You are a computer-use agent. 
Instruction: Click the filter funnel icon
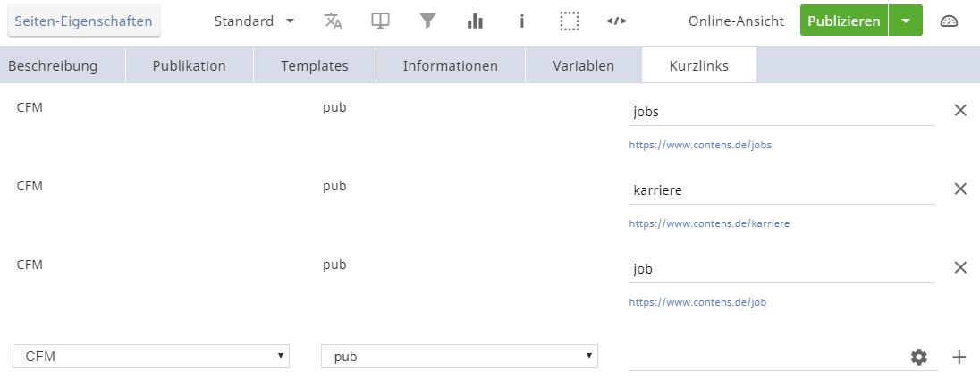tap(427, 21)
